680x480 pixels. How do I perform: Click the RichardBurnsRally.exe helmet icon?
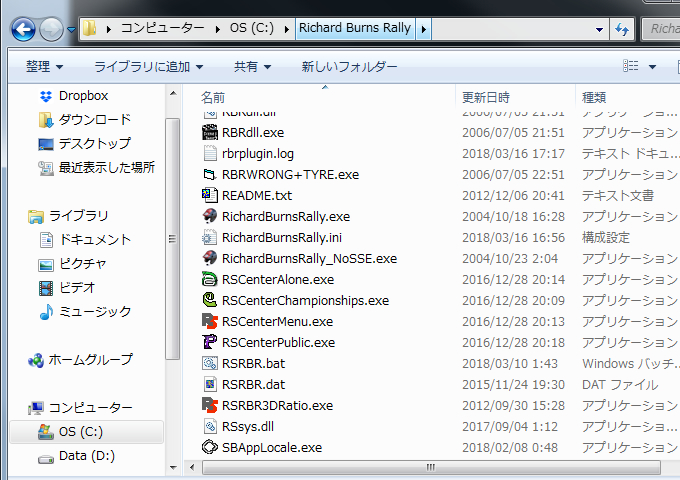pos(210,216)
